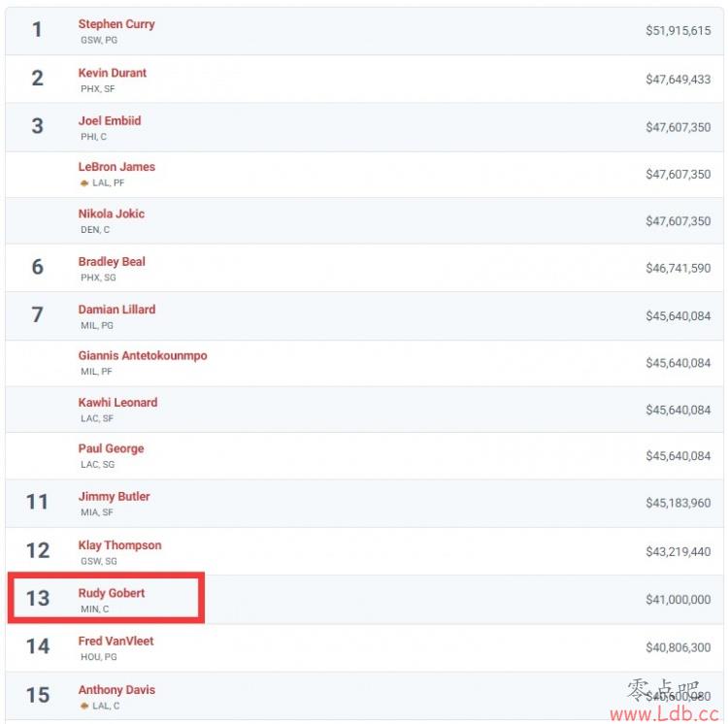The height and width of the screenshot is (724, 728).
Task: Click the Kawhi Leonard link
Action: (x=117, y=403)
